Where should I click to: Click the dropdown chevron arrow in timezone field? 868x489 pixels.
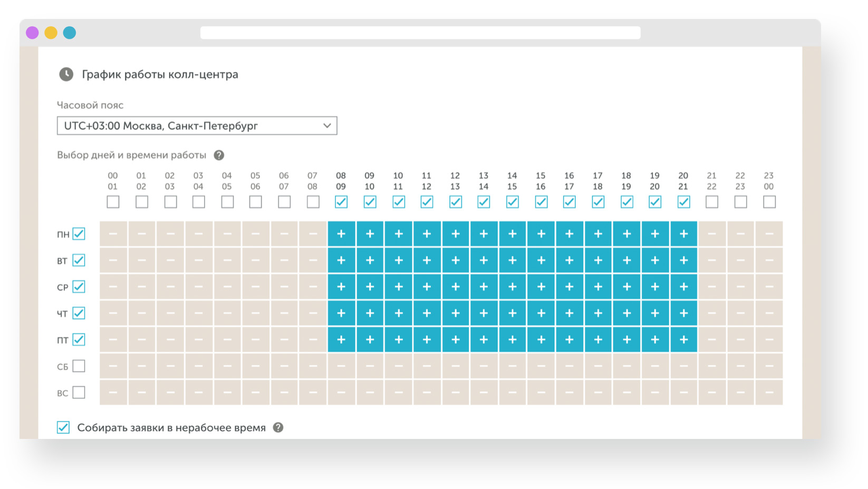(x=327, y=126)
